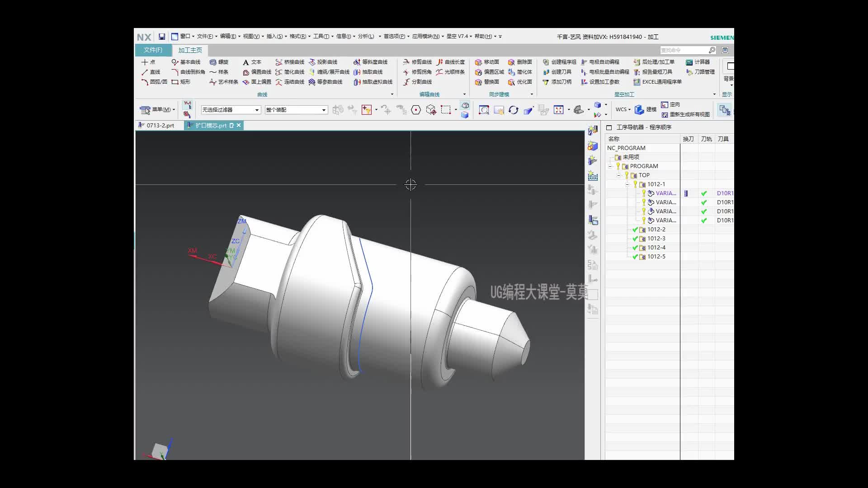
Task: Click the zoom window icon
Action: (x=484, y=110)
